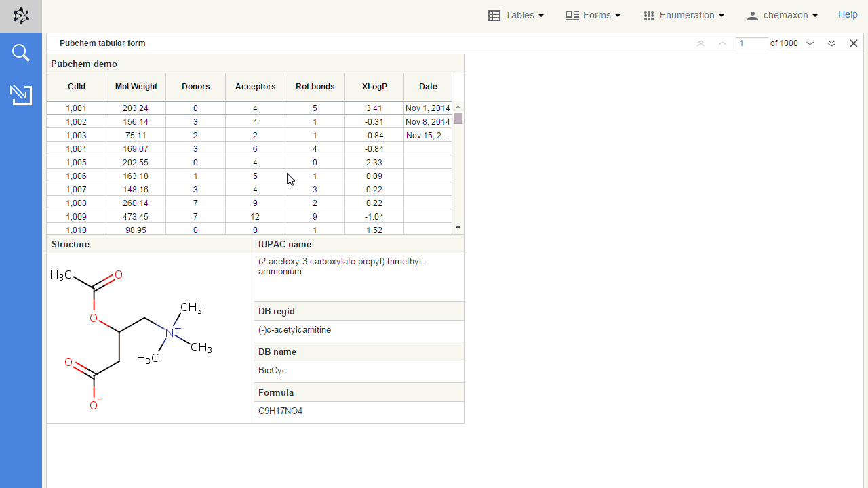Image resolution: width=868 pixels, height=488 pixels.
Task: Go to previous record with the up chevron
Action: click(x=722, y=43)
